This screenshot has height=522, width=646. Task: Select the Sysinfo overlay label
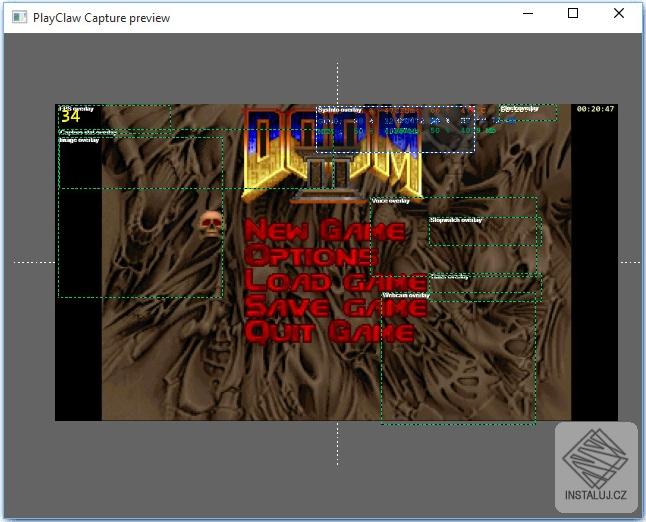click(339, 110)
